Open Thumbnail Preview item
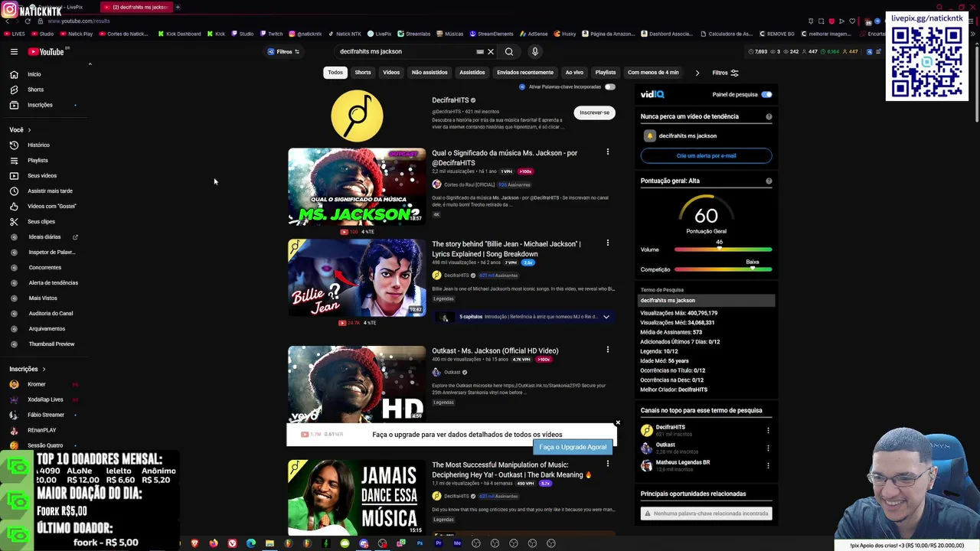980x551 pixels. 51,344
